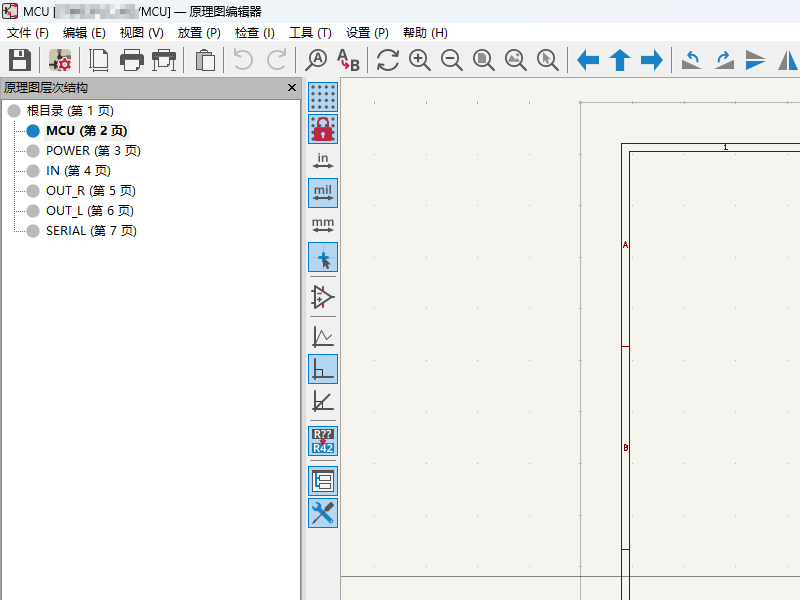Navigate up one sheet with up arrow

click(620, 60)
